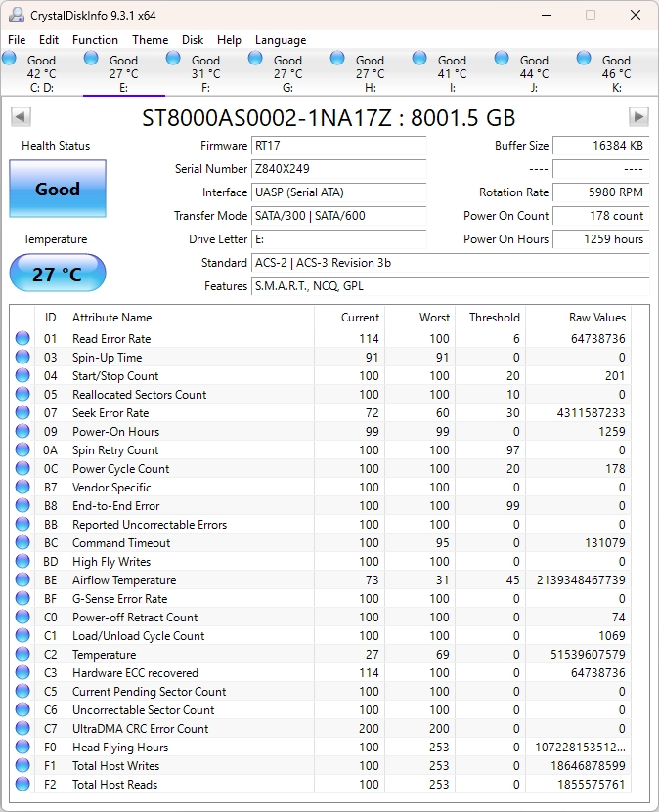Image resolution: width=659 pixels, height=812 pixels.
Task: Select the Power-off Retract Count row
Action: [321, 618]
